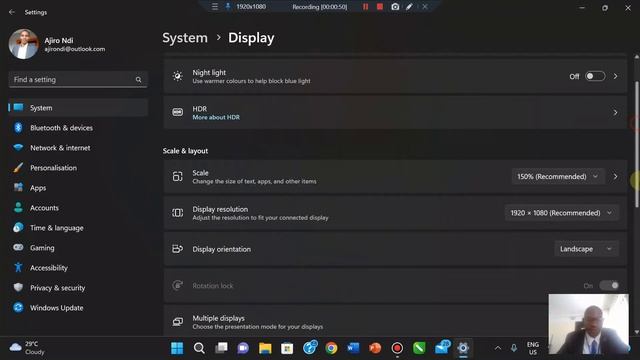This screenshot has width=640, height=360.
Task: Toggle the Night light switch
Action: (x=595, y=76)
